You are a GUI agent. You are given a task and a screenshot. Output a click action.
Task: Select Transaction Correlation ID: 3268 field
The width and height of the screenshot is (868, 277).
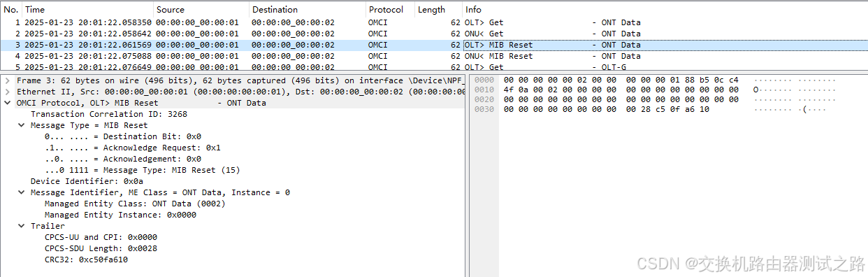pos(109,114)
